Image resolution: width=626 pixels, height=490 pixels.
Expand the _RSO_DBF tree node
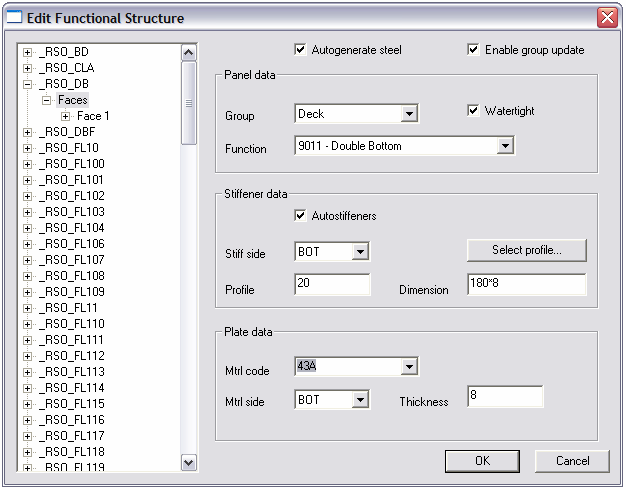[27, 132]
